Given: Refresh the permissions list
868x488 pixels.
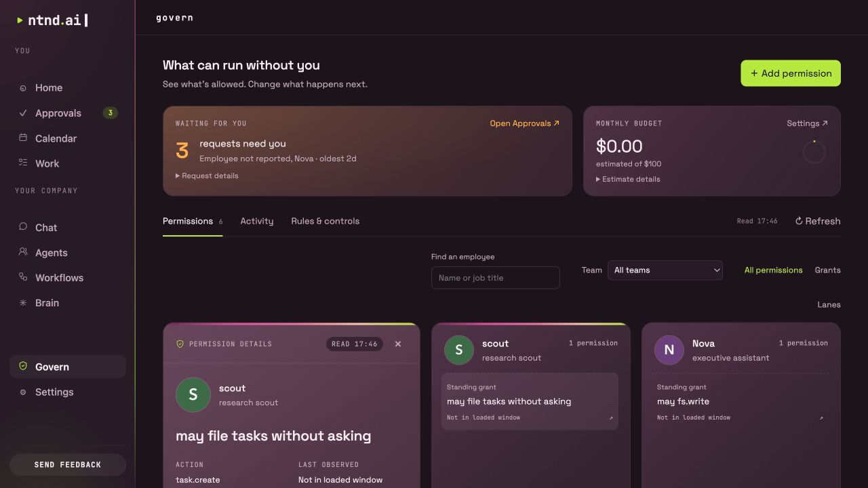Looking at the screenshot, I should click(818, 222).
